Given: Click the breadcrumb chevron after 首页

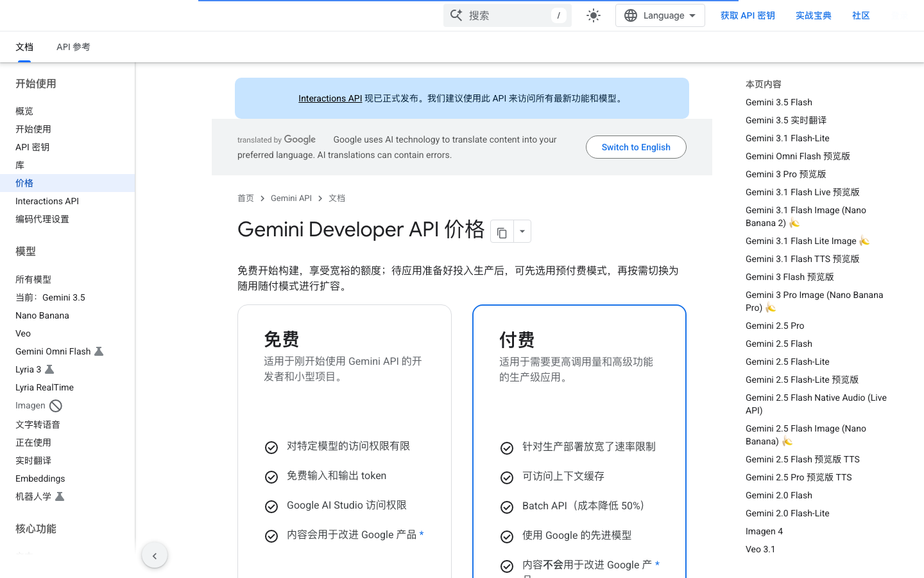Looking at the screenshot, I should pyautogui.click(x=262, y=198).
